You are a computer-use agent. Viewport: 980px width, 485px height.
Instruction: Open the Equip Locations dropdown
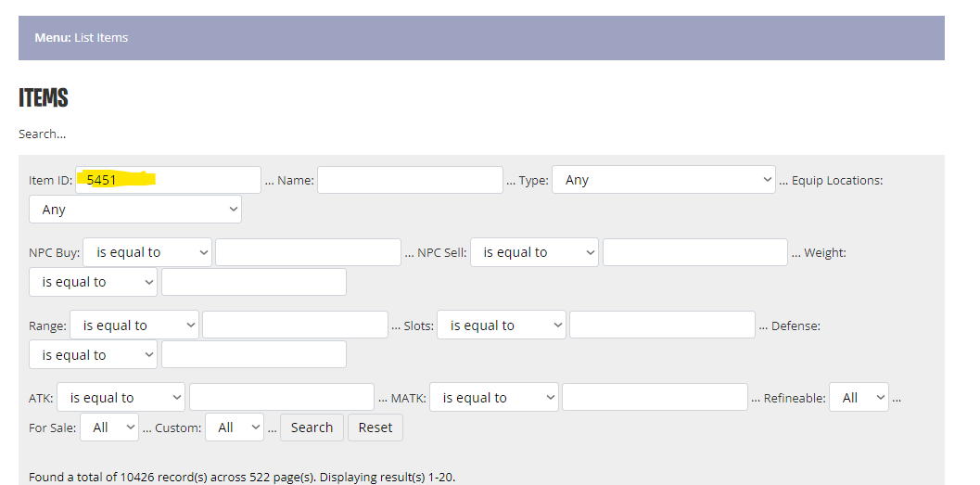click(135, 210)
